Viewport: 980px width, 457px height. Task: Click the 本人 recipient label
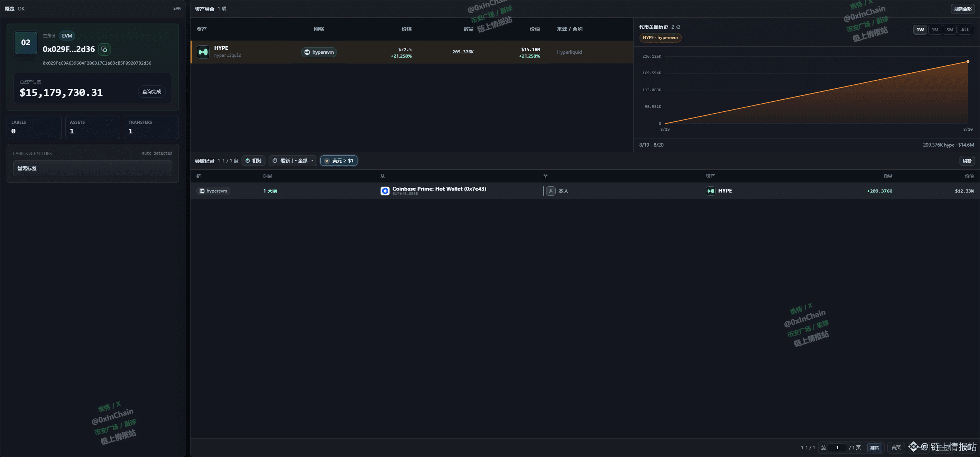pyautogui.click(x=563, y=191)
